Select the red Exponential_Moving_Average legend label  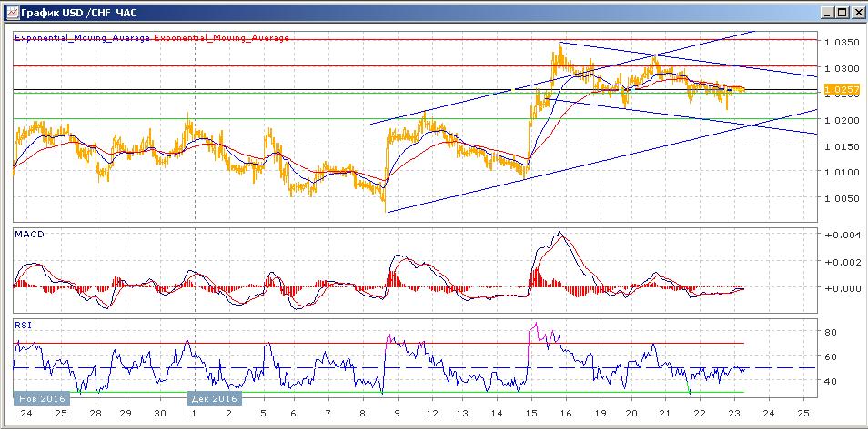point(222,38)
